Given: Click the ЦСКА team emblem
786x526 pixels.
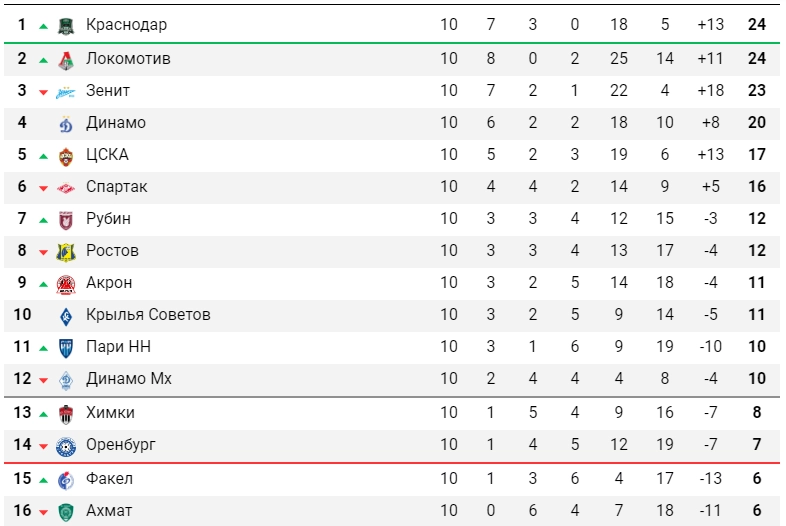Looking at the screenshot, I should (66, 155).
